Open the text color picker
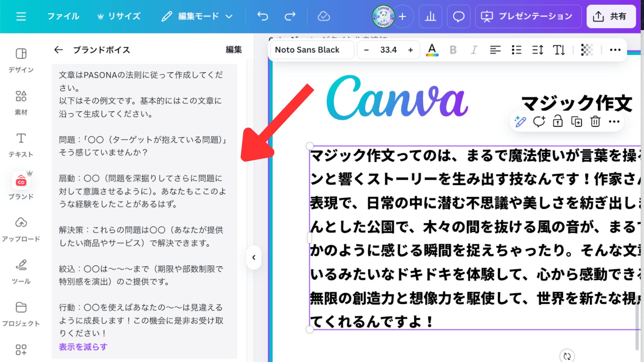 432,50
